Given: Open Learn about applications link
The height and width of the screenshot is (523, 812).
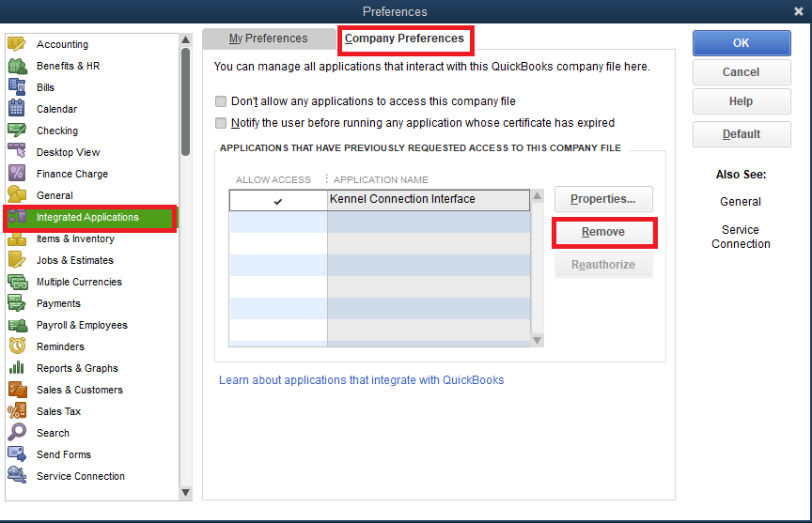Looking at the screenshot, I should coord(362,380).
